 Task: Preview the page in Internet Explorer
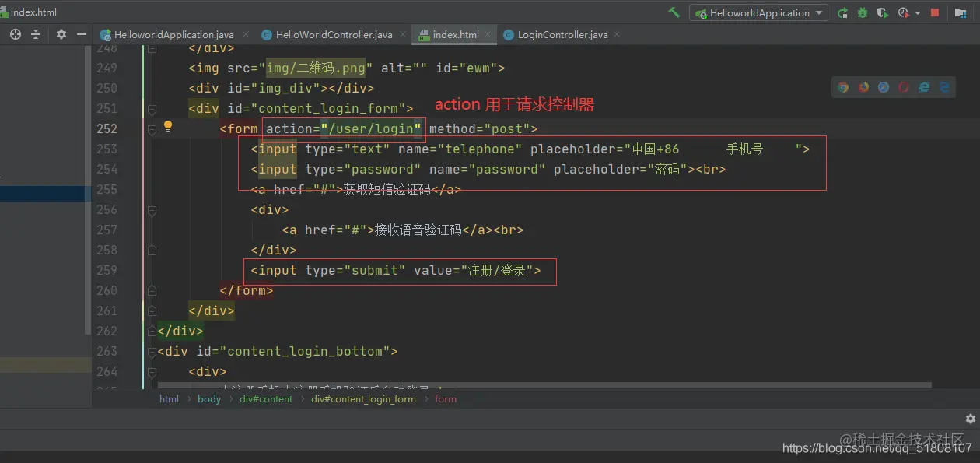coord(924,87)
